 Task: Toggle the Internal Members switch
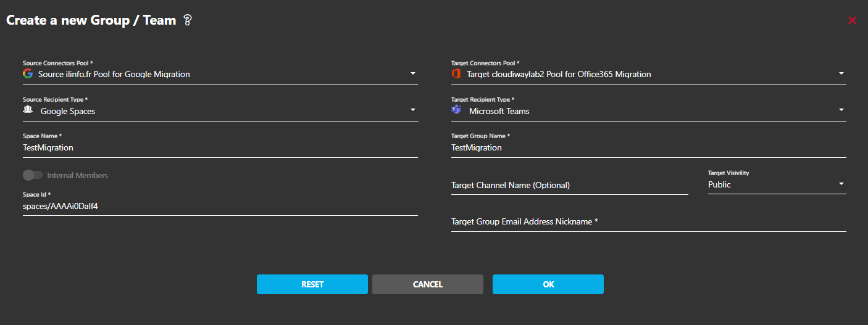(33, 175)
